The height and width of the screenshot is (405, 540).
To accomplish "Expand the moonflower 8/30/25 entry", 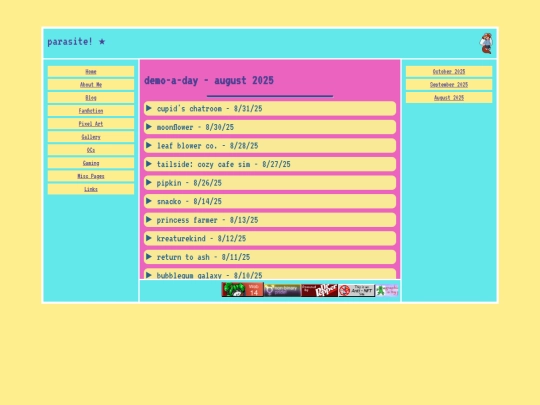I will click(270, 127).
